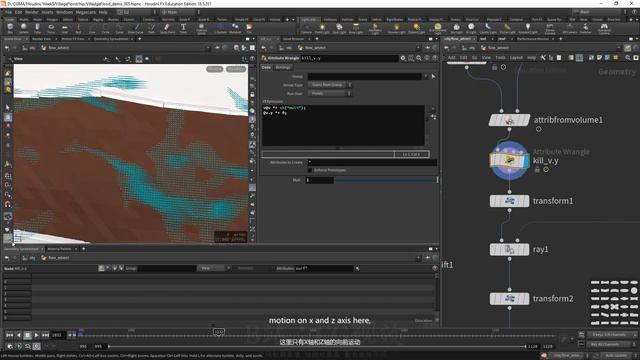Open the Group field dropdown arrow
The image size is (640, 360).
[426, 76]
